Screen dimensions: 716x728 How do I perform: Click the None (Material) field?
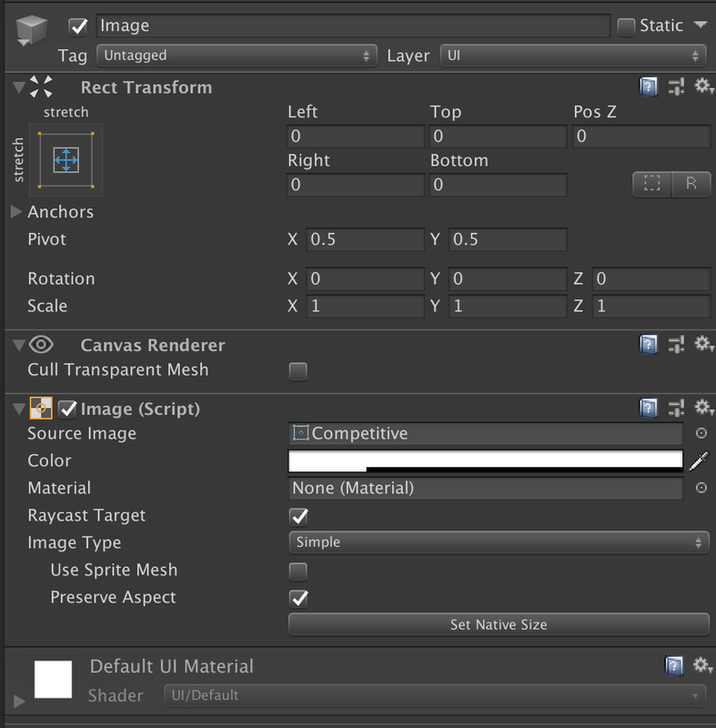[x=486, y=488]
